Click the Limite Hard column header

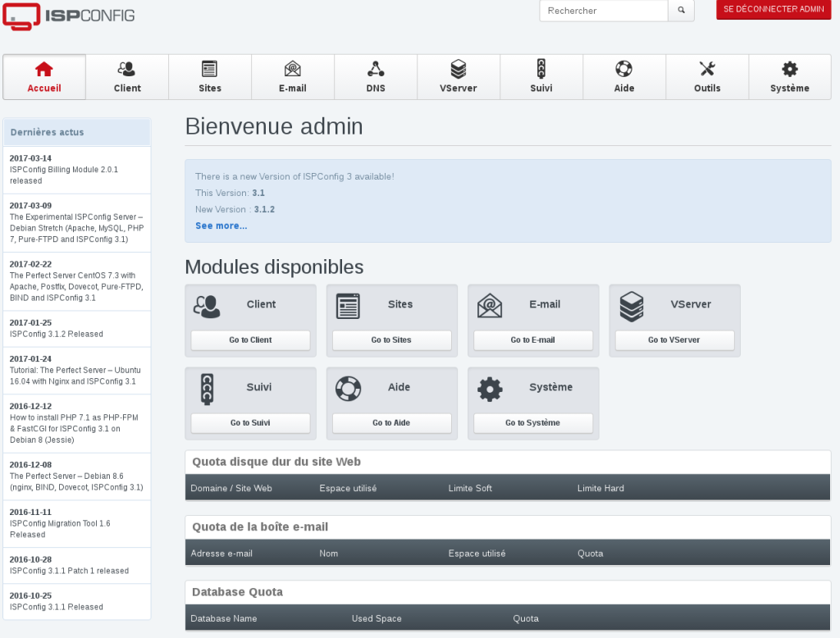click(x=600, y=489)
